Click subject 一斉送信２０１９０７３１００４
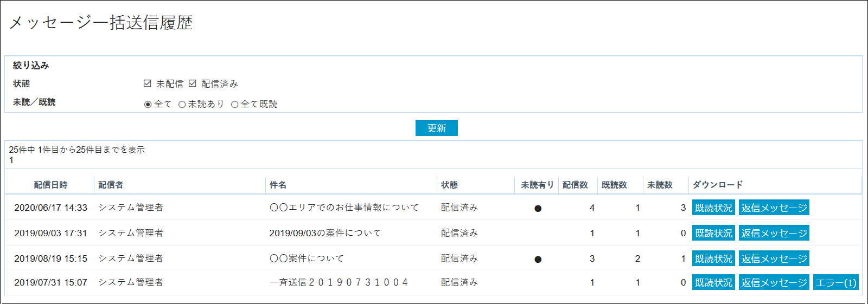Screen dimensions: 868x304 (339, 282)
